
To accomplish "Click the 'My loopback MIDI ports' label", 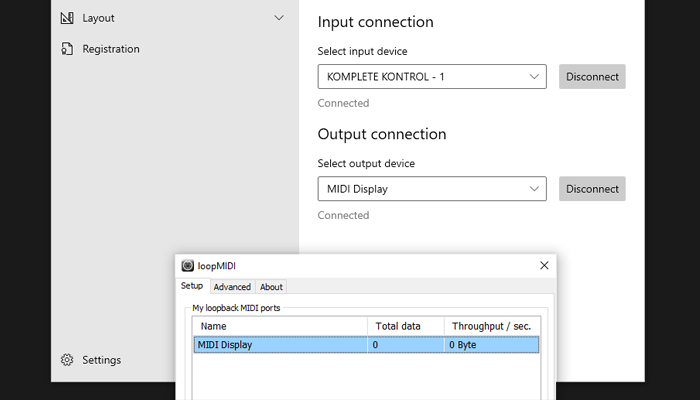I will click(236, 308).
